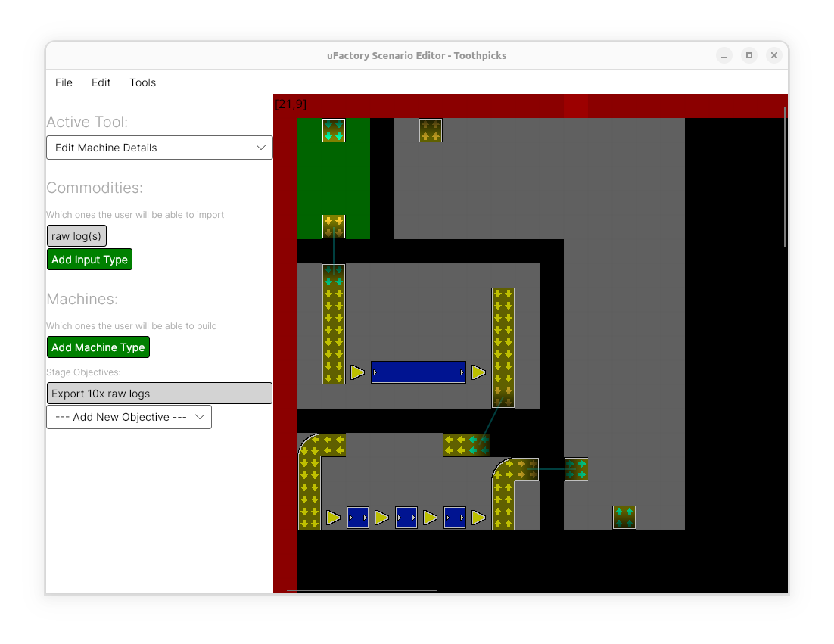Select the teal right-arrow tile on the right
Viewport: 834px width, 644px height.
pyautogui.click(x=576, y=469)
